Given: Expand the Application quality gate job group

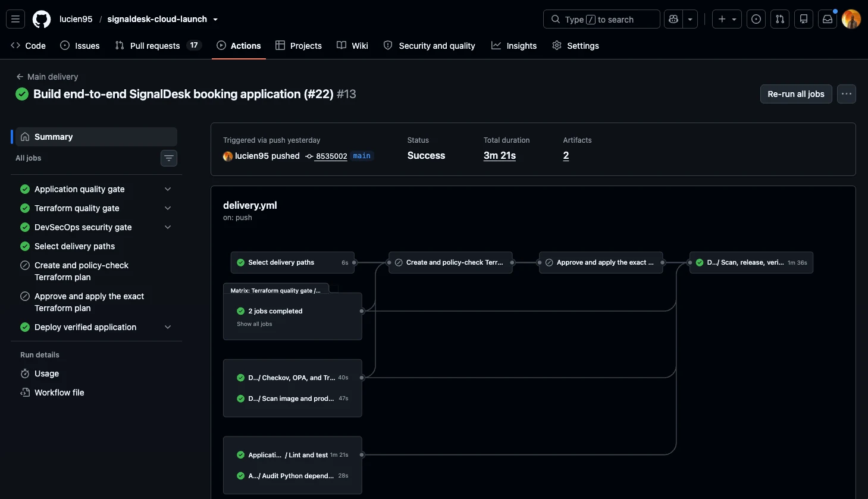Looking at the screenshot, I should [168, 189].
